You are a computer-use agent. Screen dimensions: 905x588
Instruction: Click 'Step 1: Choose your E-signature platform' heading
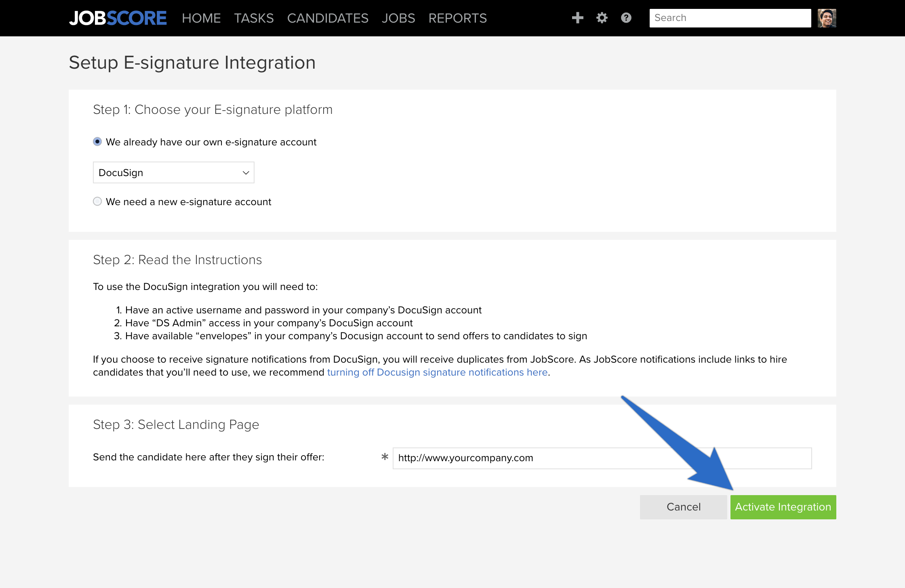213,109
